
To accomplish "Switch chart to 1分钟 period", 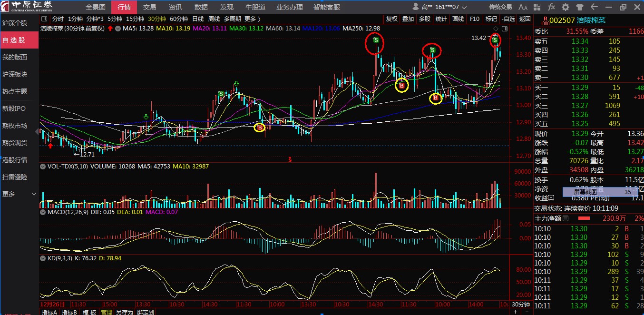I will tap(75, 19).
